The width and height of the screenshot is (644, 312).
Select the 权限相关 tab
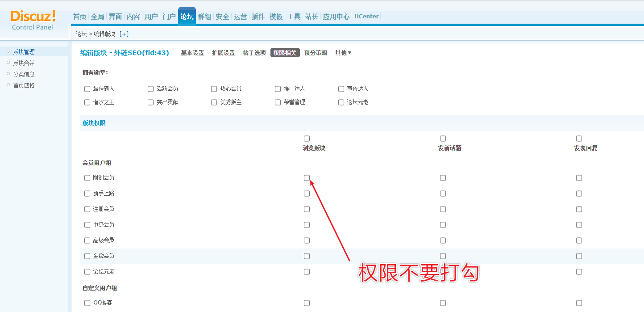pos(285,53)
